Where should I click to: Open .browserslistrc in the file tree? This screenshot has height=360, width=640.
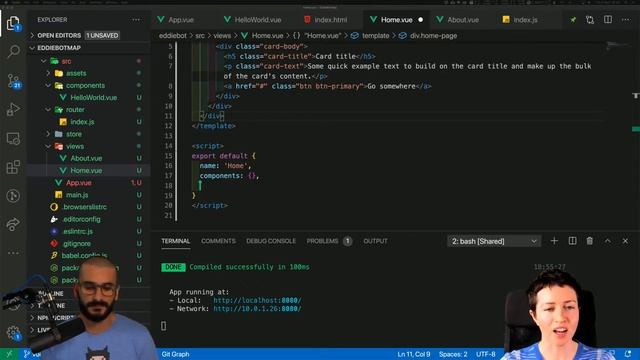click(x=84, y=207)
